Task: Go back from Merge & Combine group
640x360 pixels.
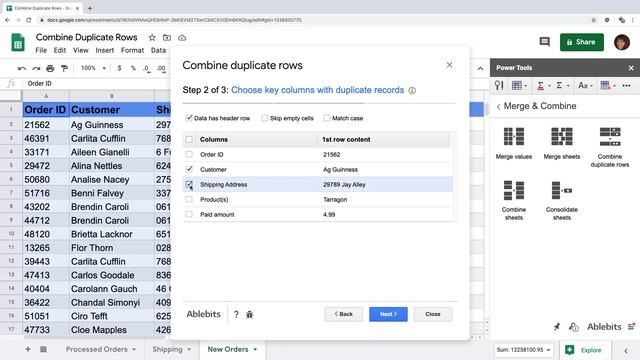Action: 498,107
